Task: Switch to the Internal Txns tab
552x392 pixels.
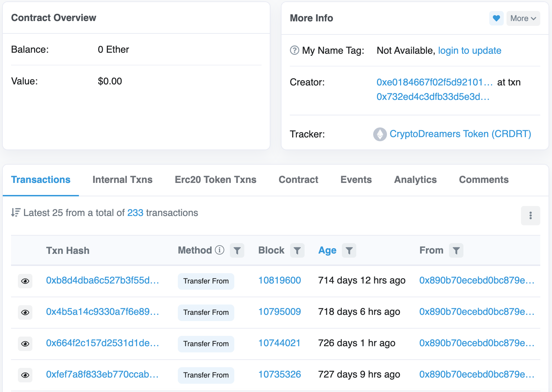Action: (122, 180)
